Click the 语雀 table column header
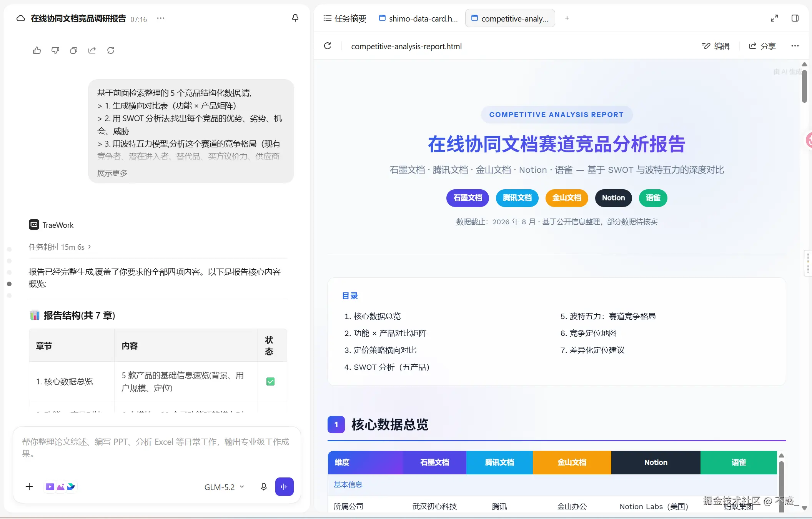Viewport: 812px width, 519px height. tap(739, 462)
